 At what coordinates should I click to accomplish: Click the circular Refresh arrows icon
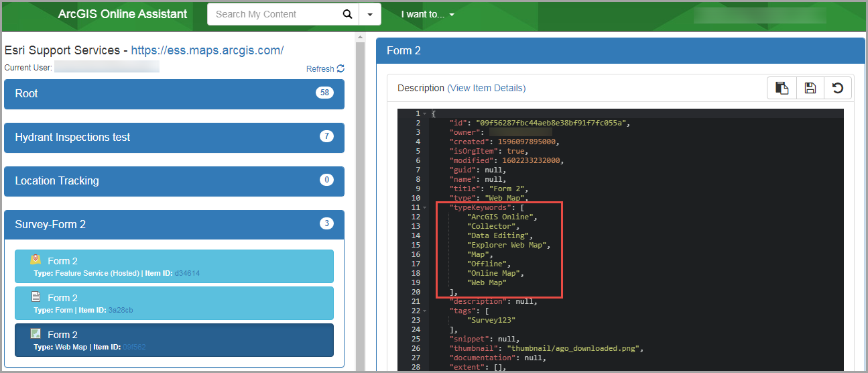(x=340, y=68)
